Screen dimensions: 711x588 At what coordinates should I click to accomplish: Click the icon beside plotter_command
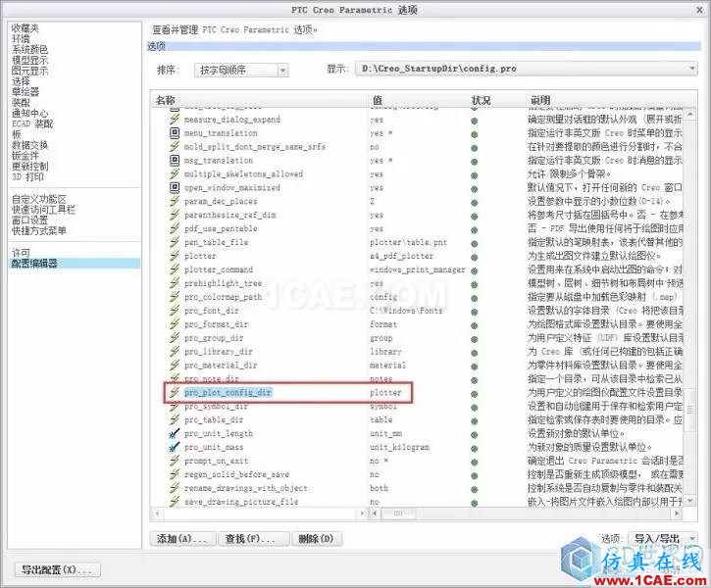coord(175,269)
